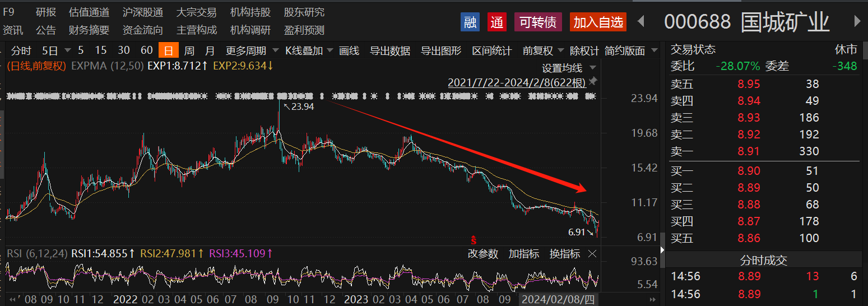Click the 2024/02/08/四 date label
This screenshot has height=306, width=868.
[558, 299]
